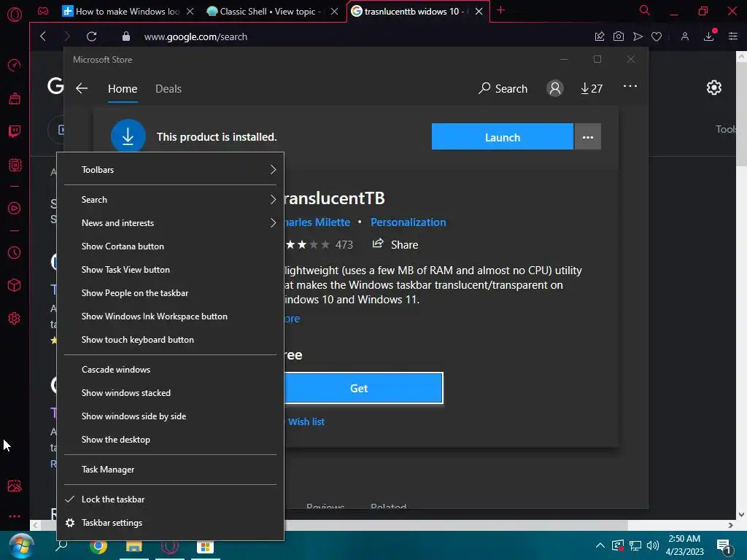Open more options next to Launch
Screen dimensions: 747x560
[x=588, y=137]
